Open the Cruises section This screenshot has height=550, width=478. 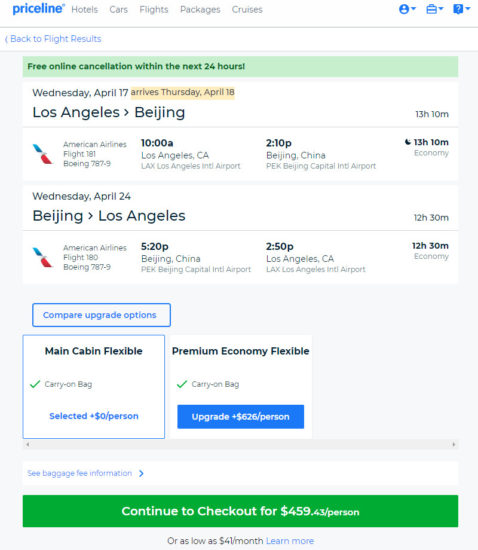pyautogui.click(x=247, y=9)
